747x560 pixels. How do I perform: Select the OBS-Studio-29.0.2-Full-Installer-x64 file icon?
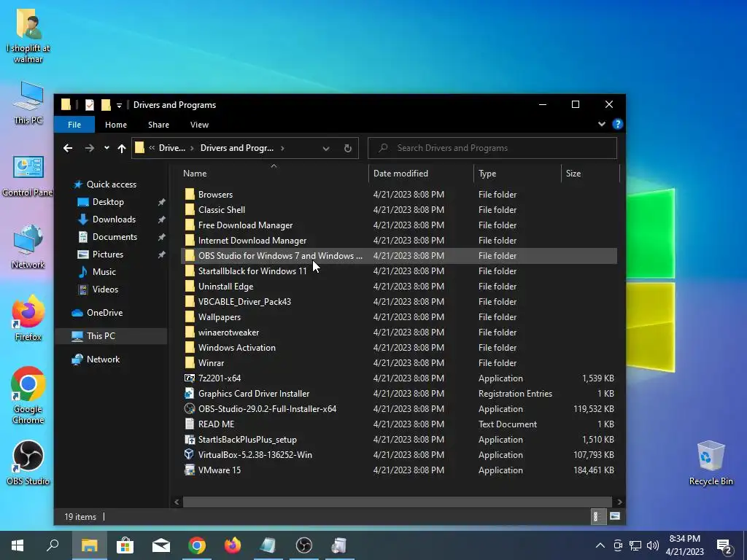coord(190,408)
